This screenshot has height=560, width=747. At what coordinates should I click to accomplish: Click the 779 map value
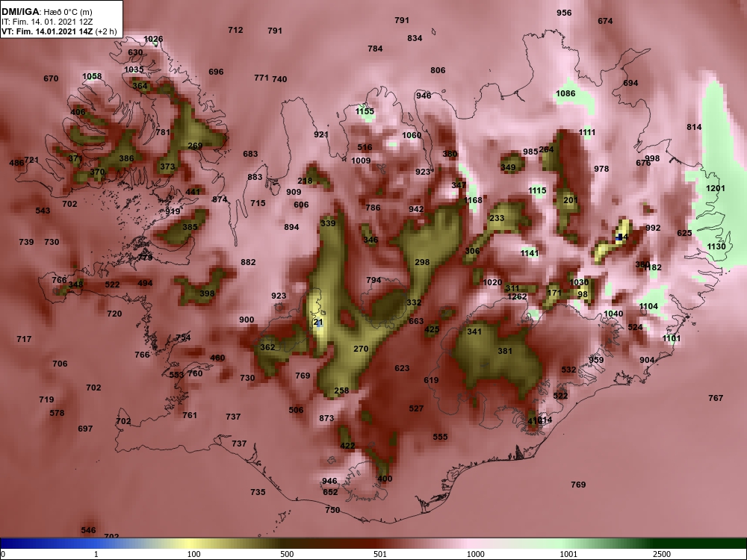click(145, 258)
